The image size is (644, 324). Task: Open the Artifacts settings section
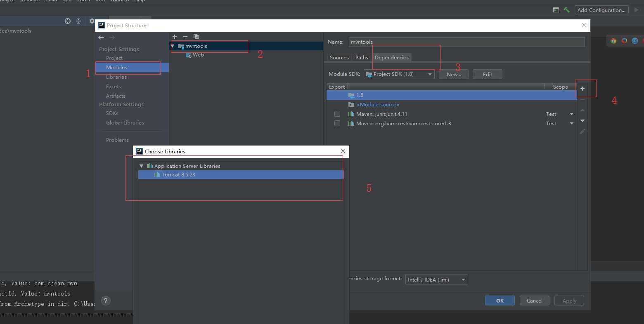pos(116,96)
